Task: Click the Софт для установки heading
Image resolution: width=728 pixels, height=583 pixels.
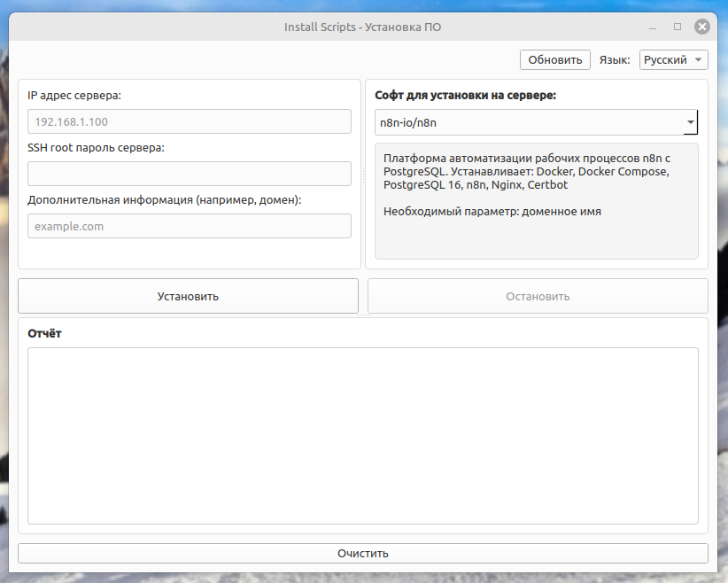Action: coord(467,96)
